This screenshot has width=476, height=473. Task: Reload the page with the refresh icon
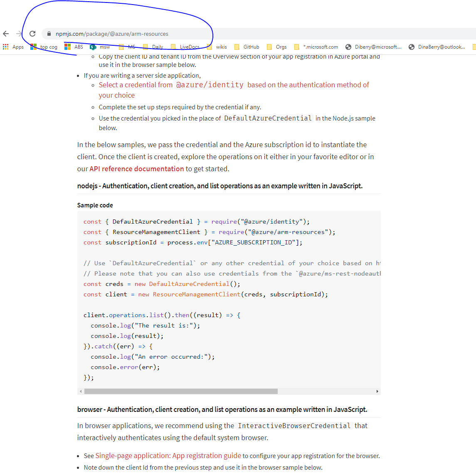click(x=32, y=34)
